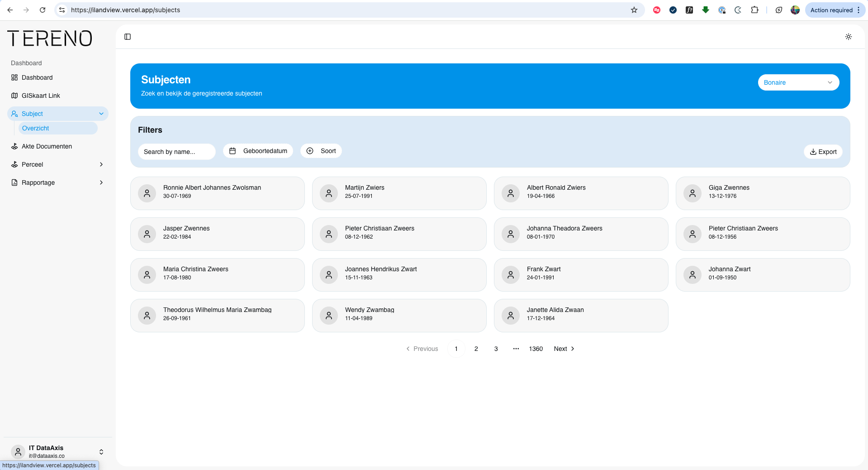This screenshot has width=868, height=470.
Task: Open site information icon in address bar
Action: coord(62,10)
